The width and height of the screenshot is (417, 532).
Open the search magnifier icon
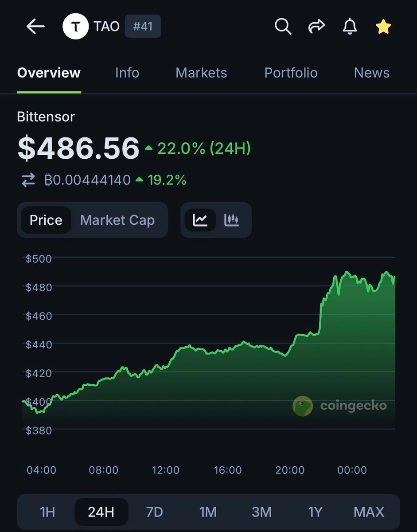(283, 27)
